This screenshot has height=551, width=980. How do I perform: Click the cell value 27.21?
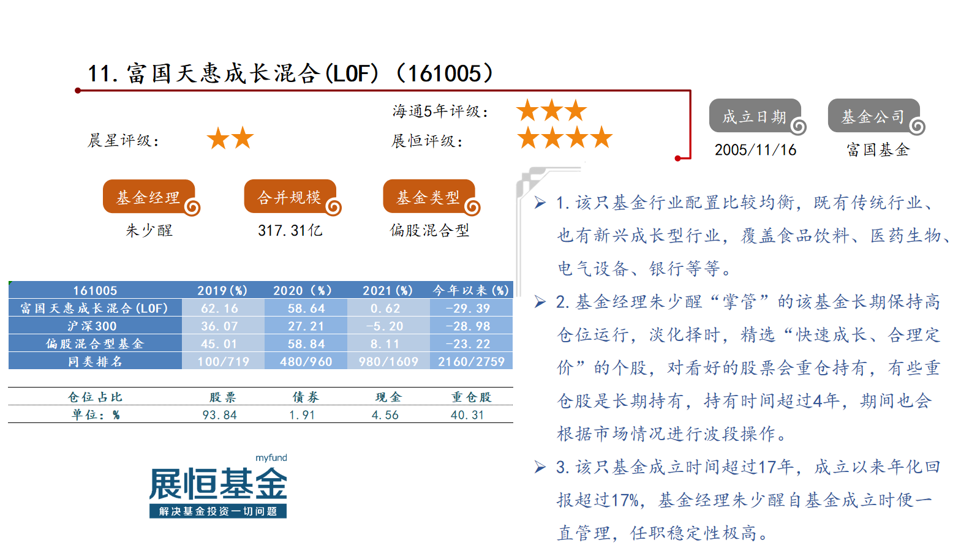[306, 326]
